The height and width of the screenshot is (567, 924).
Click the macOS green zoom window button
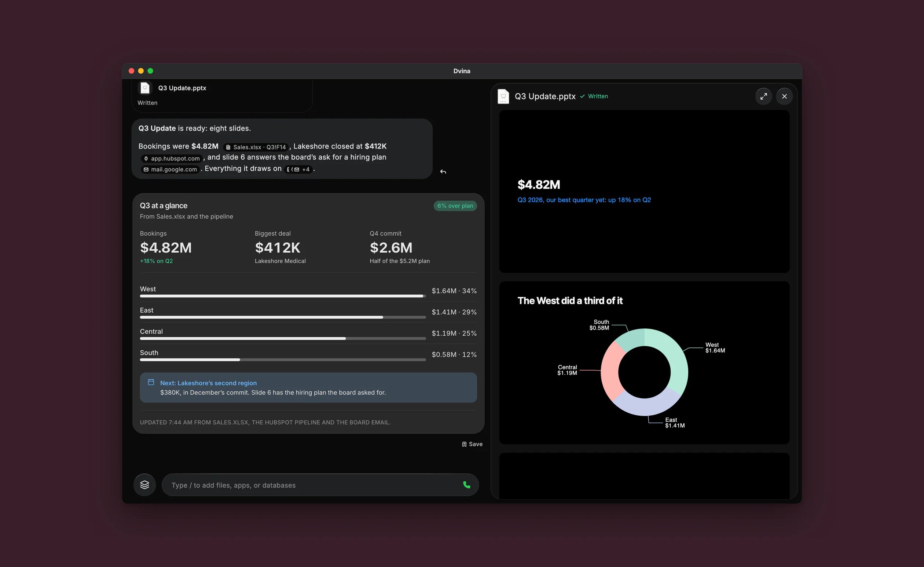click(150, 71)
